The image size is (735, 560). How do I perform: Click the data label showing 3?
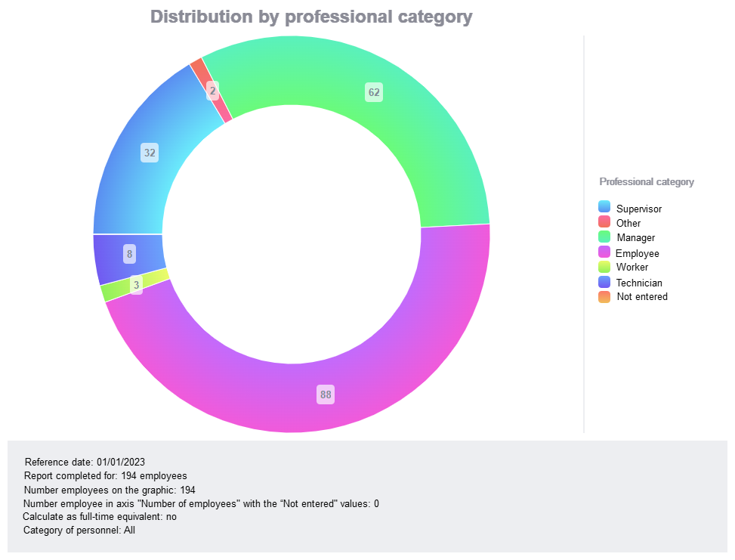point(136,285)
